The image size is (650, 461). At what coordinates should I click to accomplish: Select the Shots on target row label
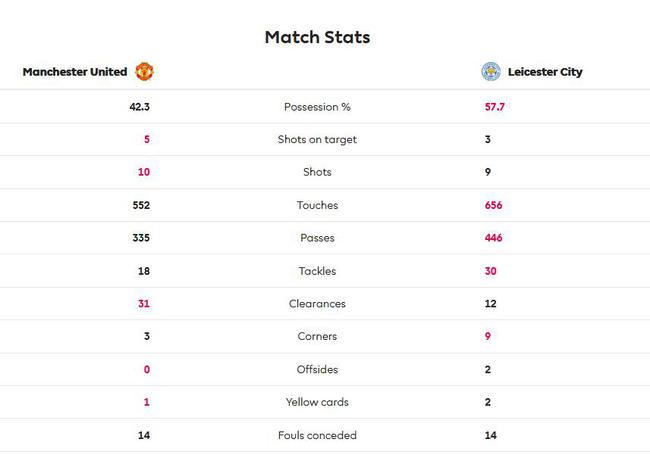coord(317,140)
